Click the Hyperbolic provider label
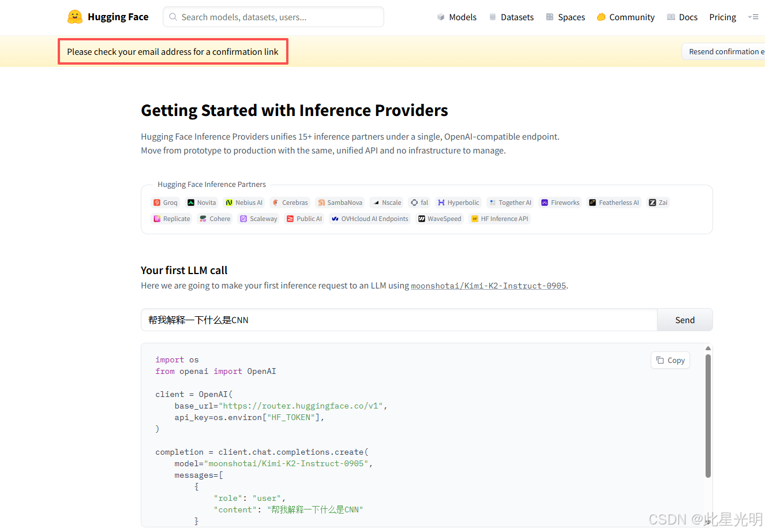This screenshot has width=765, height=532. point(463,203)
